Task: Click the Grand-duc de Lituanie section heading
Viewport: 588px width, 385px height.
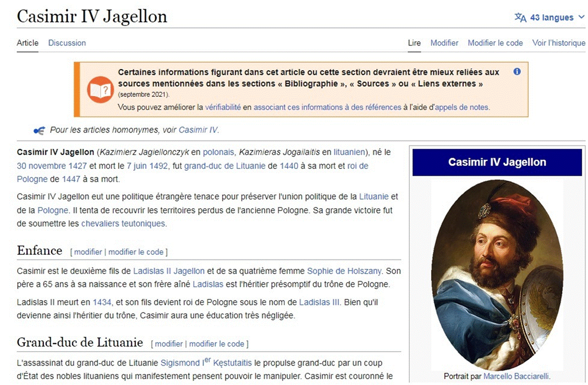Action: [80, 342]
